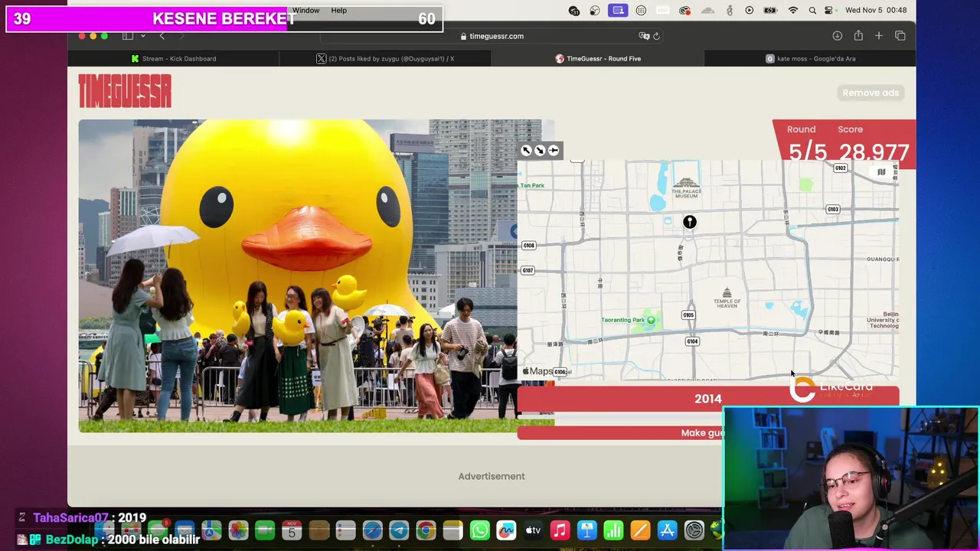Image resolution: width=980 pixels, height=551 pixels.
Task: Click the screen-sharing purple menu bar icon
Action: pos(619,11)
